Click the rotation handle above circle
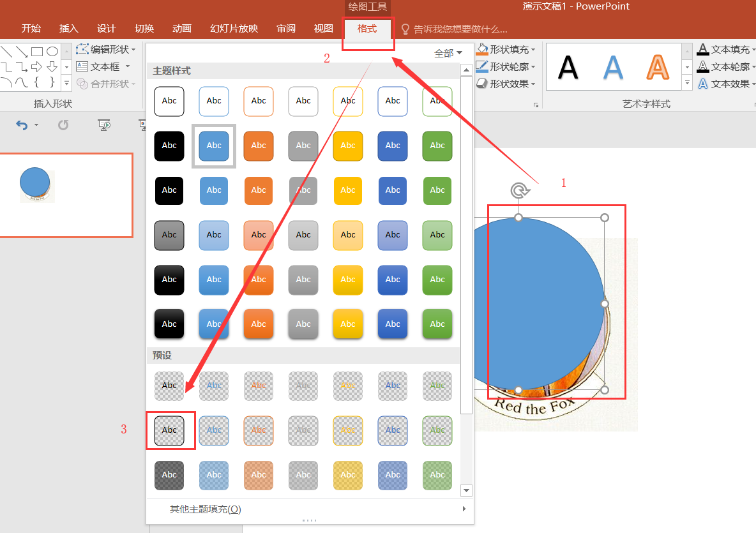The width and height of the screenshot is (756, 533). [518, 190]
